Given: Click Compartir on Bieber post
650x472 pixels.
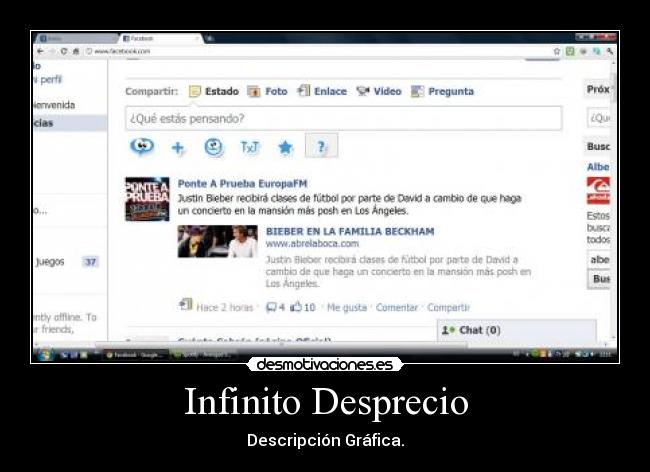Looking at the screenshot, I should 448,307.
